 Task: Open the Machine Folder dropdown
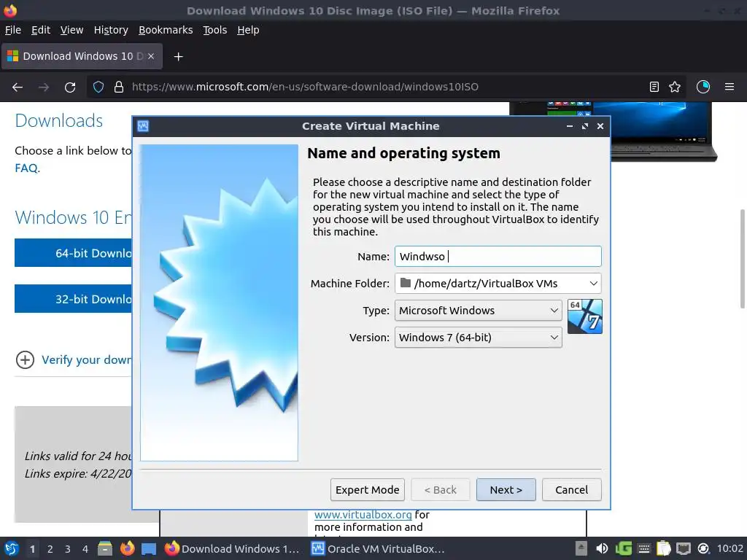[498, 284]
